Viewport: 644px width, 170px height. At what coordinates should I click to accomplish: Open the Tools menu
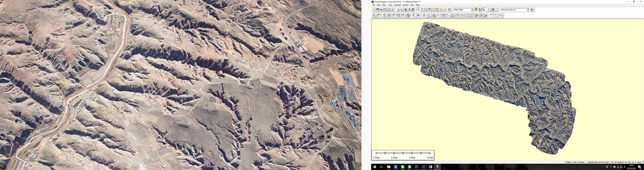pos(390,5)
